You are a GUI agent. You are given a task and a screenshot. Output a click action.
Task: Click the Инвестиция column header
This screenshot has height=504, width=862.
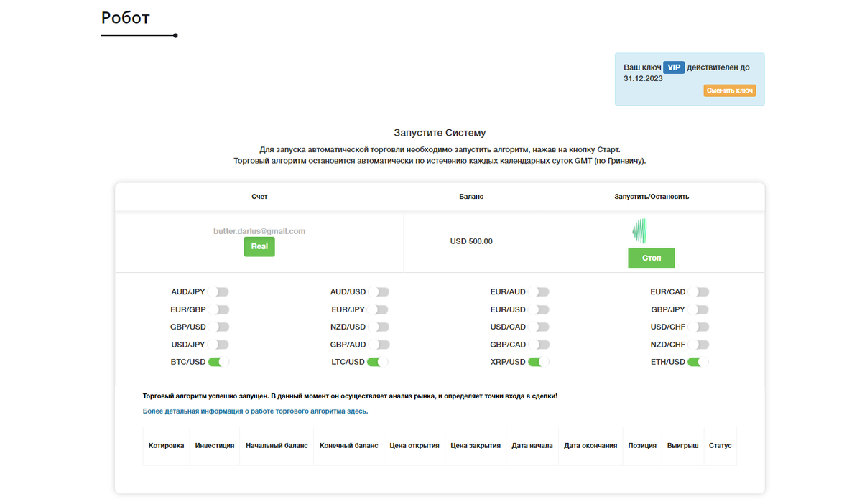click(215, 445)
